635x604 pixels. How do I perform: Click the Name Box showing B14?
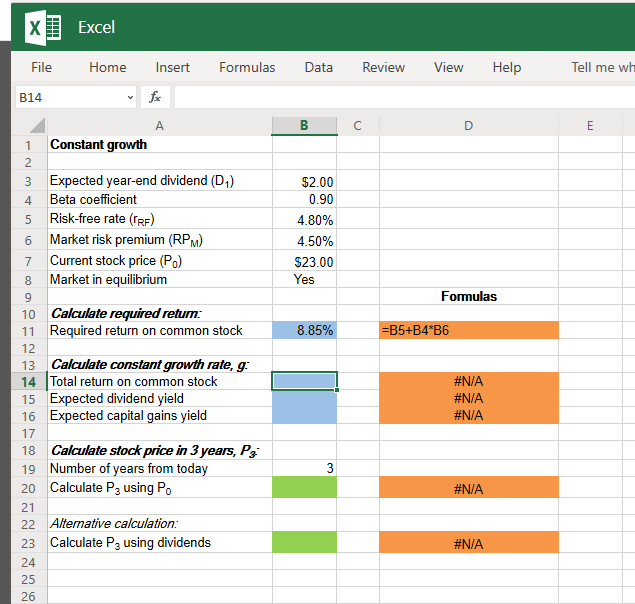(x=76, y=97)
